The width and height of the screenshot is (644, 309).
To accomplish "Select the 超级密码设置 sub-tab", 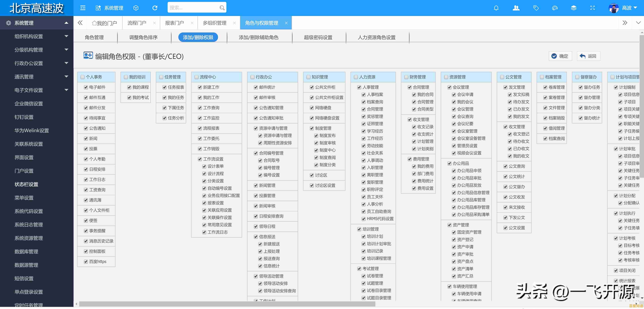I will click(x=318, y=37).
